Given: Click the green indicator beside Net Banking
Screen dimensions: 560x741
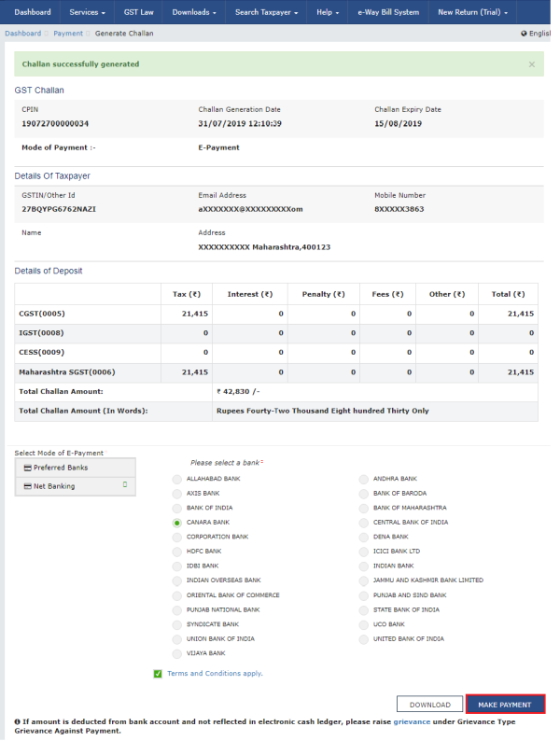Looking at the screenshot, I should pyautogui.click(x=124, y=485).
